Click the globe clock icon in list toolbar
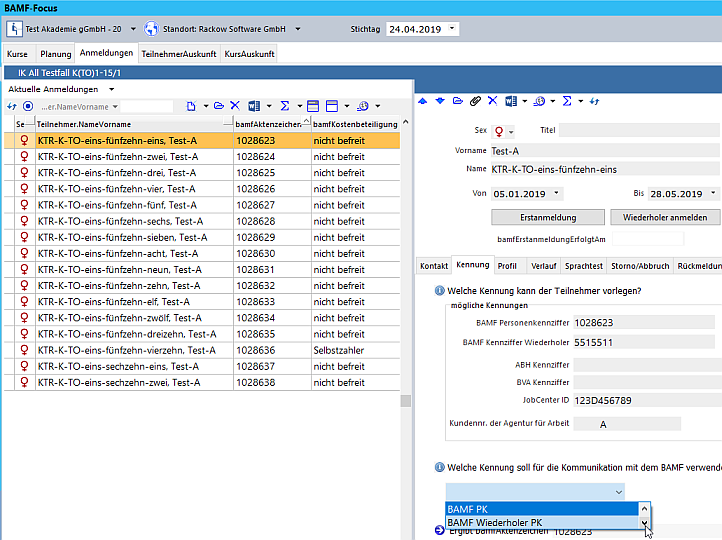Screen dimensions: 722x540 click(363, 106)
